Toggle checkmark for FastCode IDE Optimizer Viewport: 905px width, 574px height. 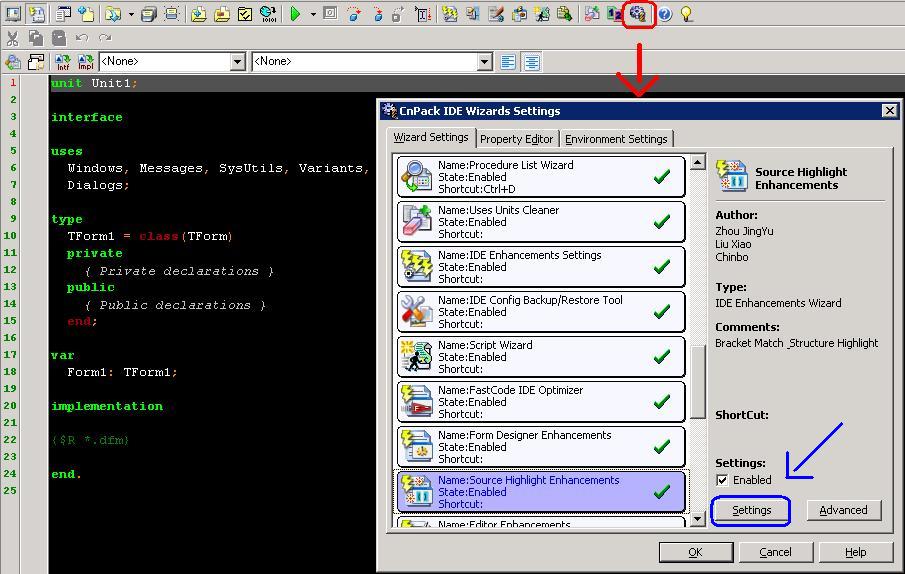662,402
